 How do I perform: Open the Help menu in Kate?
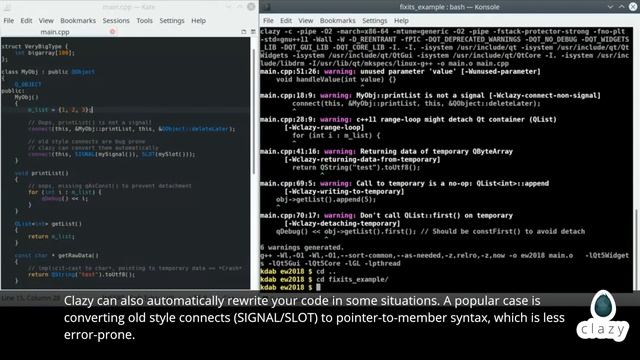click(198, 20)
